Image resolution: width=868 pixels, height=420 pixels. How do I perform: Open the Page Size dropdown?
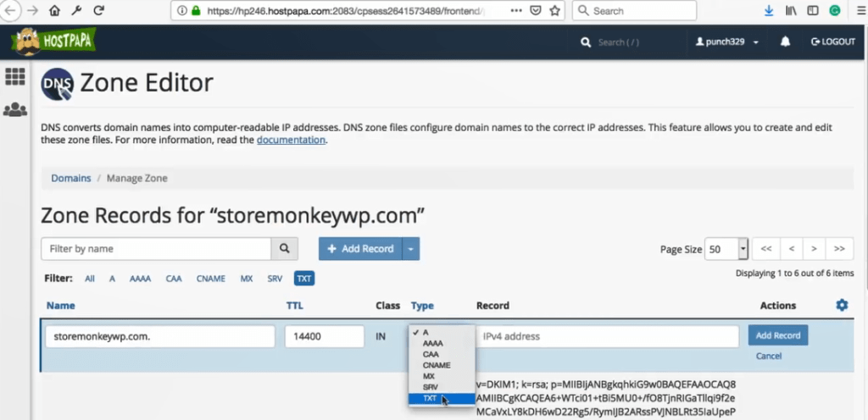(x=726, y=249)
